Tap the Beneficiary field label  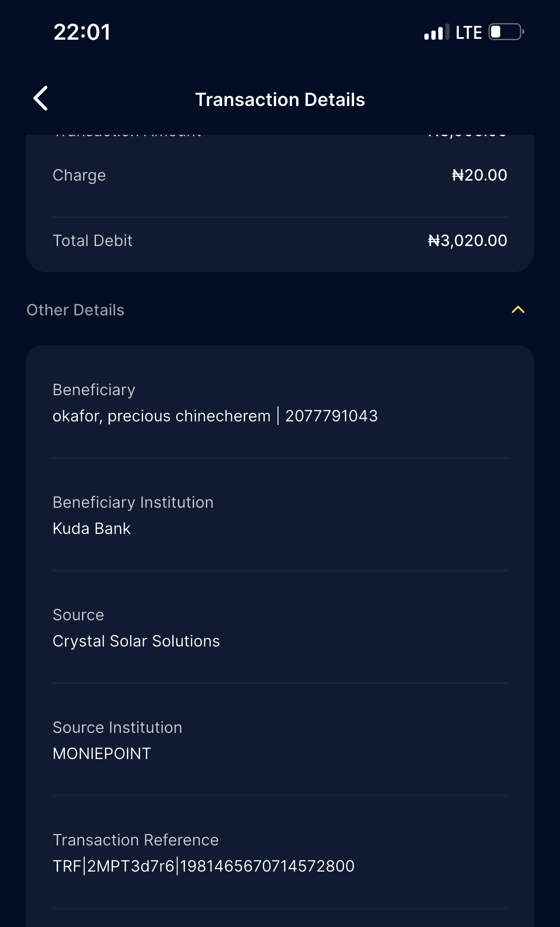[x=94, y=390]
